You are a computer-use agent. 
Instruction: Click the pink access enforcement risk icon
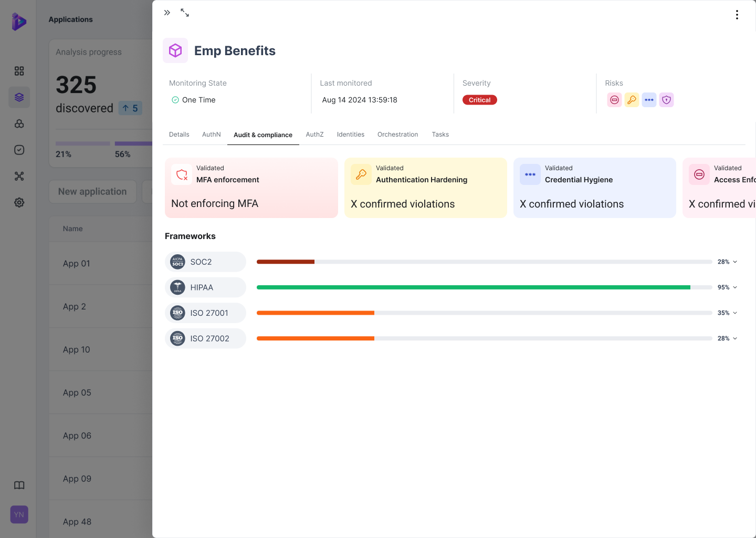614,100
